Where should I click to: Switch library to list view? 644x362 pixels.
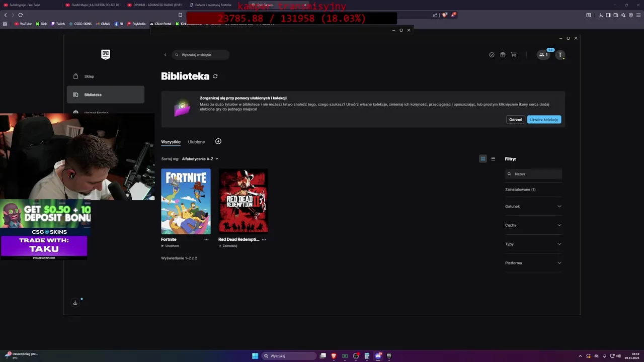pyautogui.click(x=493, y=159)
